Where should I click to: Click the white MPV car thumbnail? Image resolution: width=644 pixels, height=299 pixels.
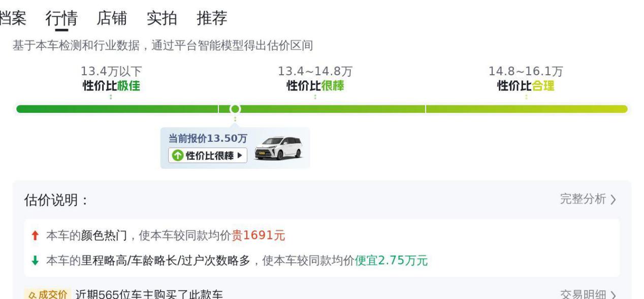click(278, 148)
